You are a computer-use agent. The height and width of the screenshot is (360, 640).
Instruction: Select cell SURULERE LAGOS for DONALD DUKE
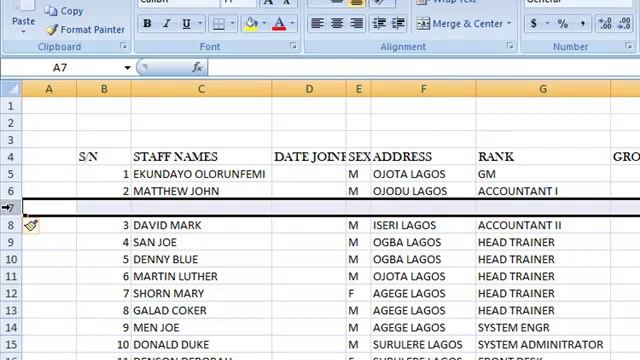423,344
